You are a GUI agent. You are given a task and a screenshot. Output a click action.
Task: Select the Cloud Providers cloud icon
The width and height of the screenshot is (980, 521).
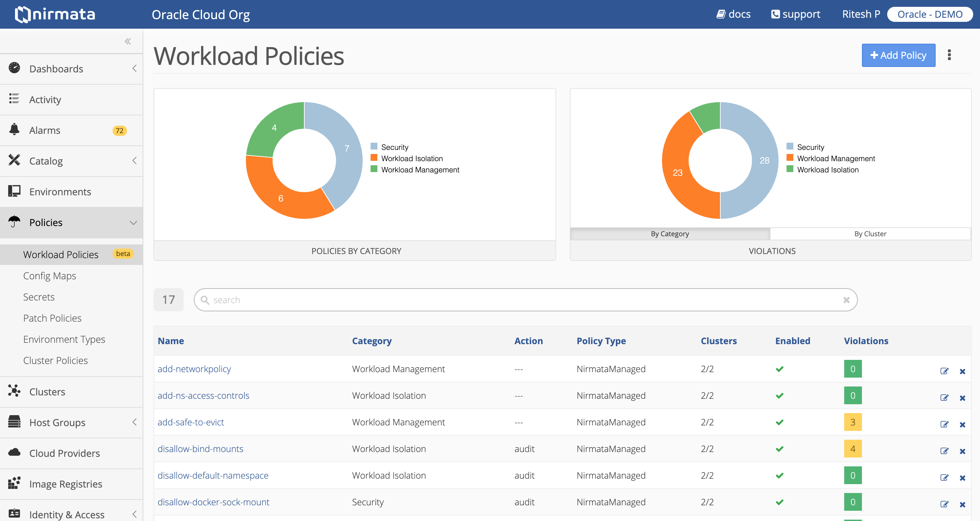14,452
